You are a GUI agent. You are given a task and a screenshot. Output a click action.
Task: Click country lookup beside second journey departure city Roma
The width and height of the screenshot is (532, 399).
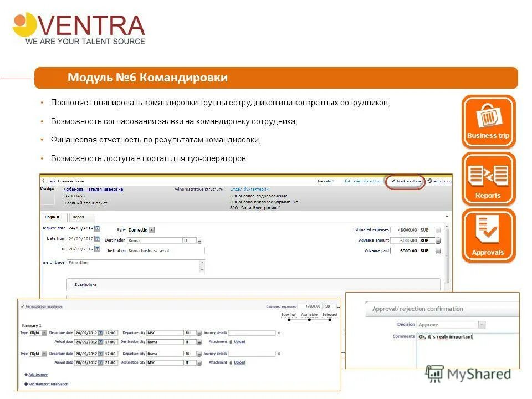pyautogui.click(x=199, y=354)
